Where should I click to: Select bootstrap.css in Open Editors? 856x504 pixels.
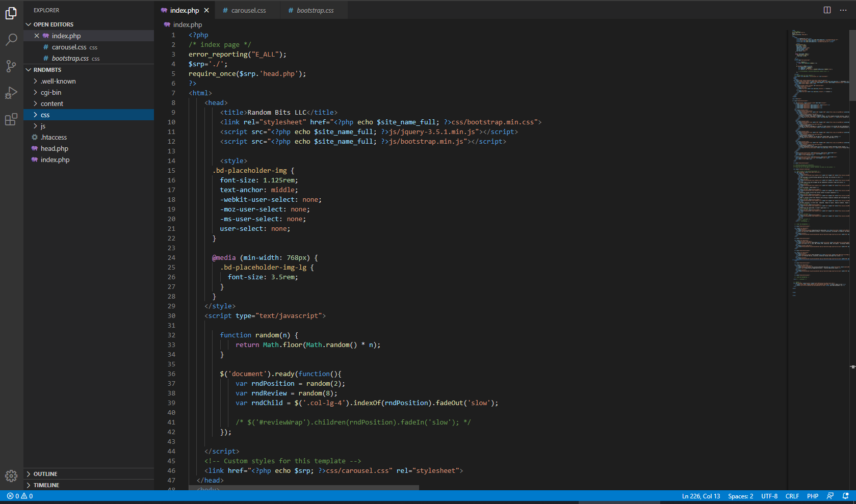click(89, 58)
